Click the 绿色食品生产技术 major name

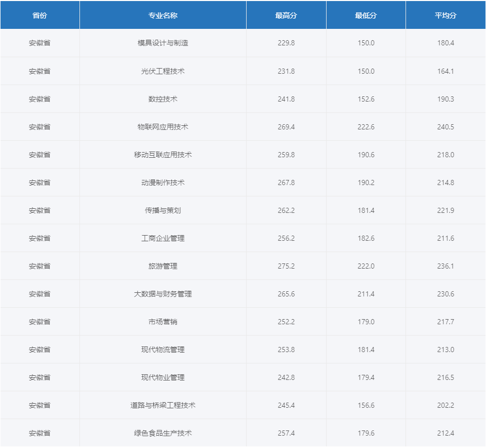pyautogui.click(x=163, y=433)
